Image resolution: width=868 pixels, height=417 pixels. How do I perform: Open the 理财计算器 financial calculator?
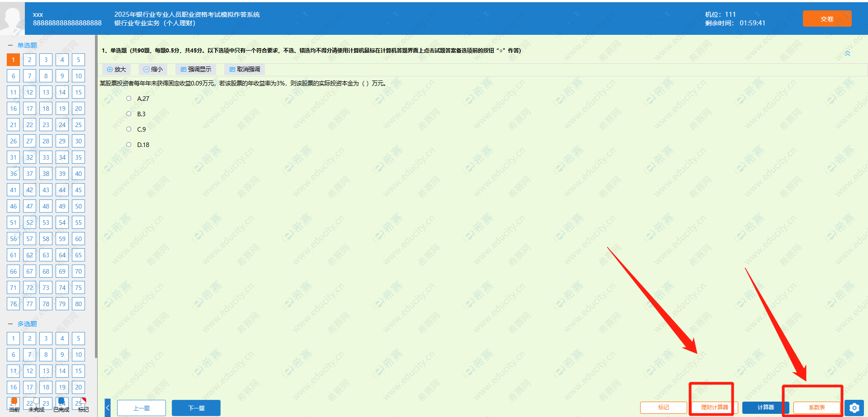(x=714, y=408)
